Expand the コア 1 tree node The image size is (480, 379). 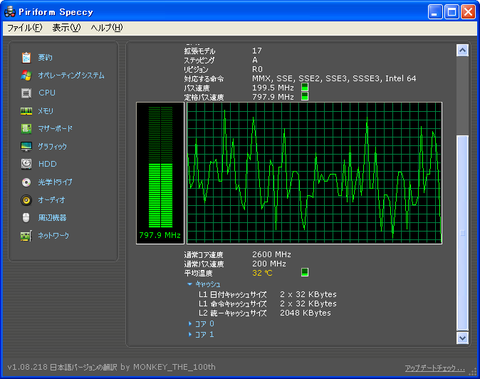190,334
